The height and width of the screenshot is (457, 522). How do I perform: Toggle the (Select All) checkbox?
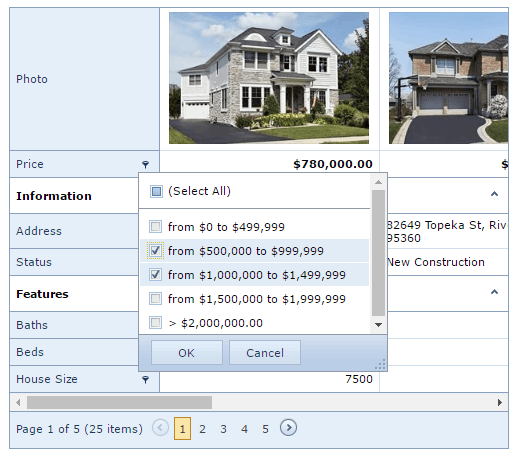[156, 191]
